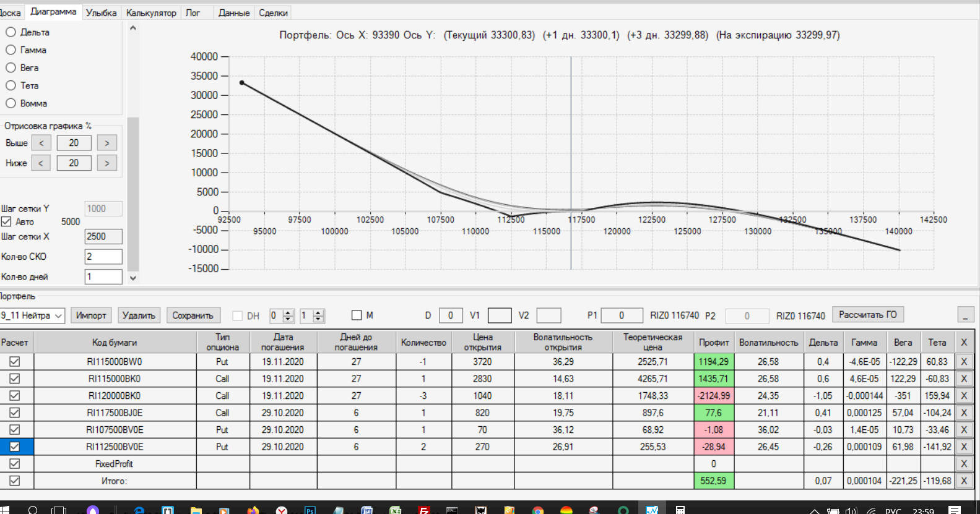Click X on the FixedProfit row

pos(964,464)
